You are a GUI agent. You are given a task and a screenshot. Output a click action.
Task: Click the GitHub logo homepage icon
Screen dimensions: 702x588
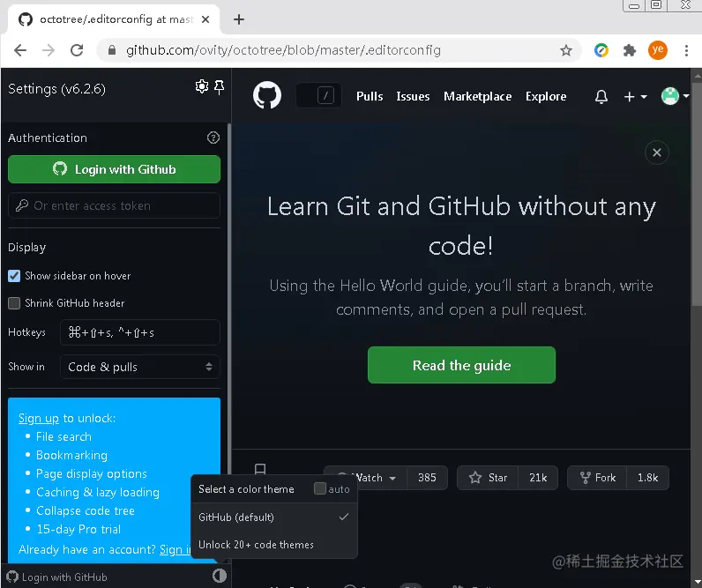pos(267,95)
